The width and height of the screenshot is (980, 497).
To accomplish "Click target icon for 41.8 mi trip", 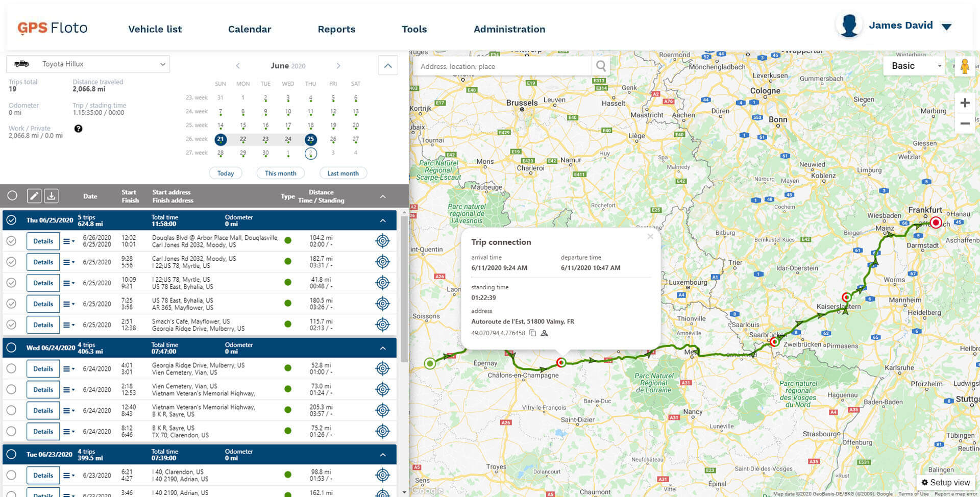I will click(x=382, y=283).
